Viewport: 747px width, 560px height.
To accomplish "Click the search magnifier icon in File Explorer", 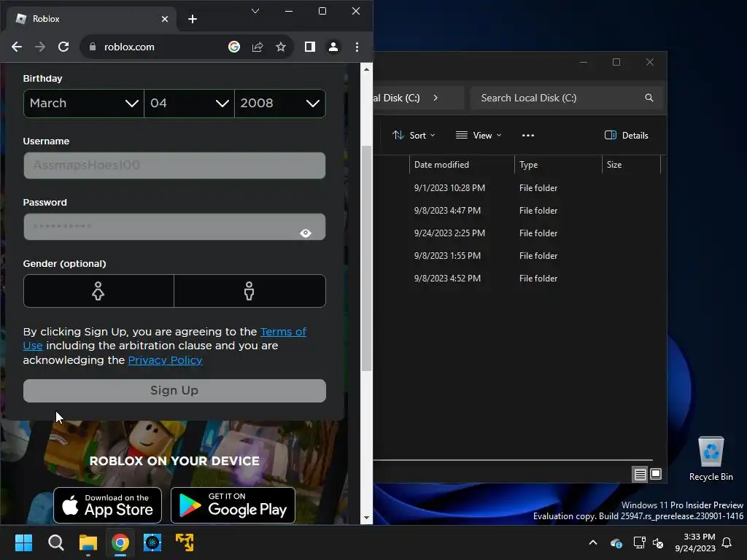I will [x=649, y=98].
